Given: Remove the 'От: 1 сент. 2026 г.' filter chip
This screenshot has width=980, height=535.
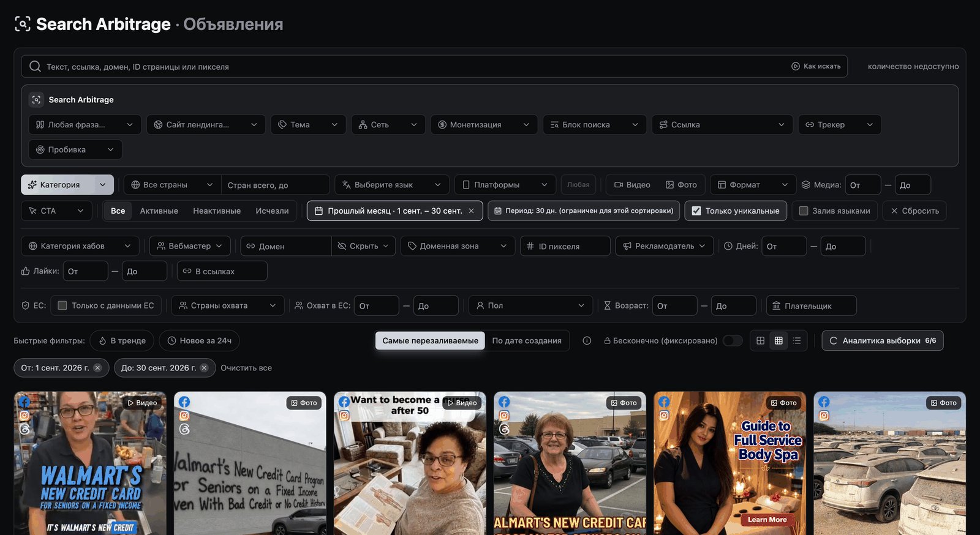Looking at the screenshot, I should click(97, 368).
